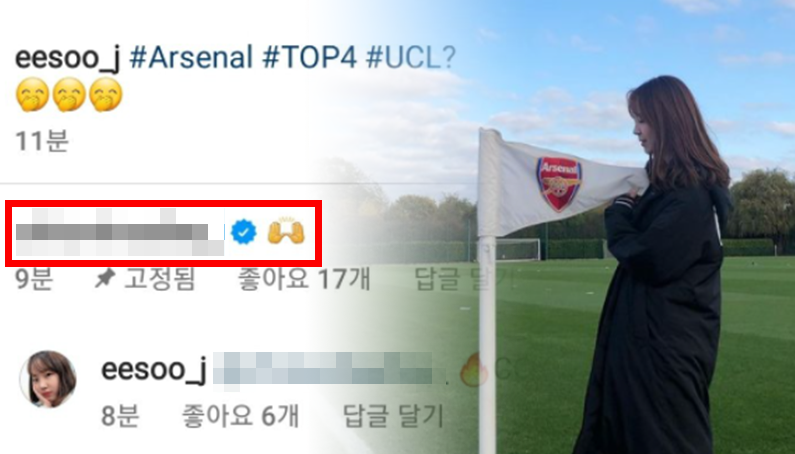
Task: Open the blurred username of the pinned commenter
Action: tap(120, 233)
